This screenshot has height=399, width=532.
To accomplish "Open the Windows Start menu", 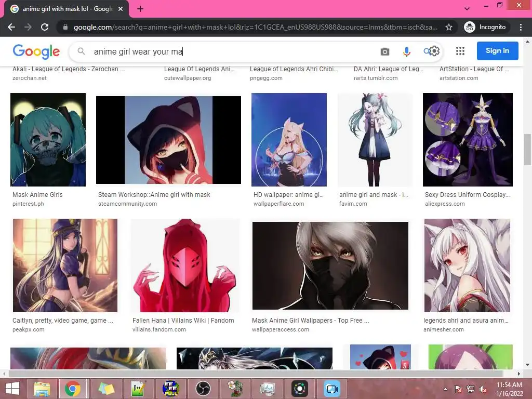I will pos(12,389).
